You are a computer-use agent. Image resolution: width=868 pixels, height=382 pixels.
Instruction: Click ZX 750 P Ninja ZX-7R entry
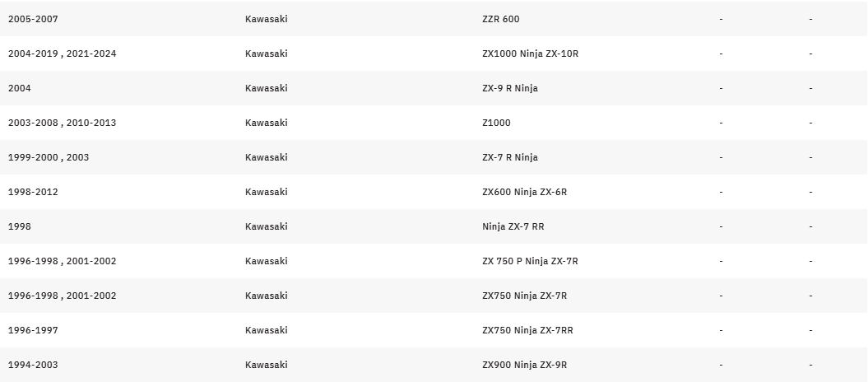tap(530, 261)
